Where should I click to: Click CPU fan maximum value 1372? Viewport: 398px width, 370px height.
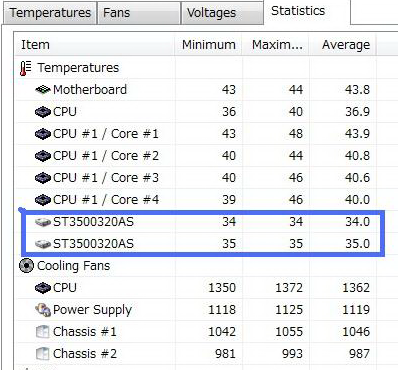[x=289, y=288]
